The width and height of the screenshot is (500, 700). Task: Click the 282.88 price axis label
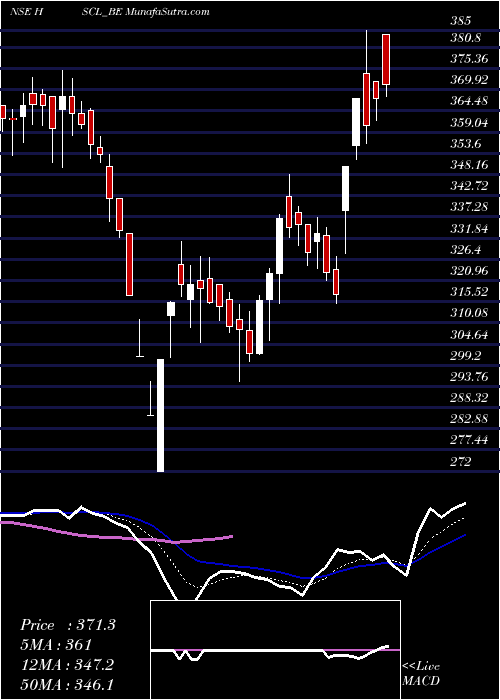(x=469, y=419)
